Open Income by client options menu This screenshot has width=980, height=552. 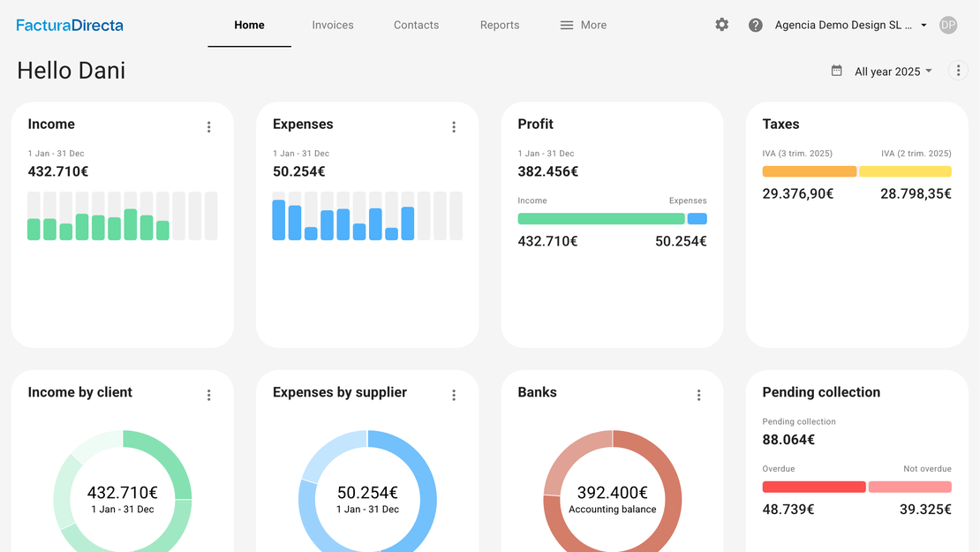tap(209, 396)
